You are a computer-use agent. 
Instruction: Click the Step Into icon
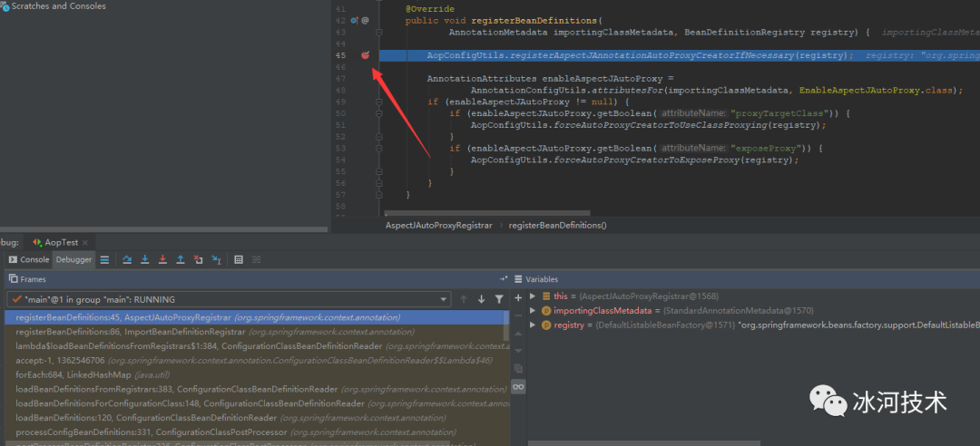click(145, 260)
